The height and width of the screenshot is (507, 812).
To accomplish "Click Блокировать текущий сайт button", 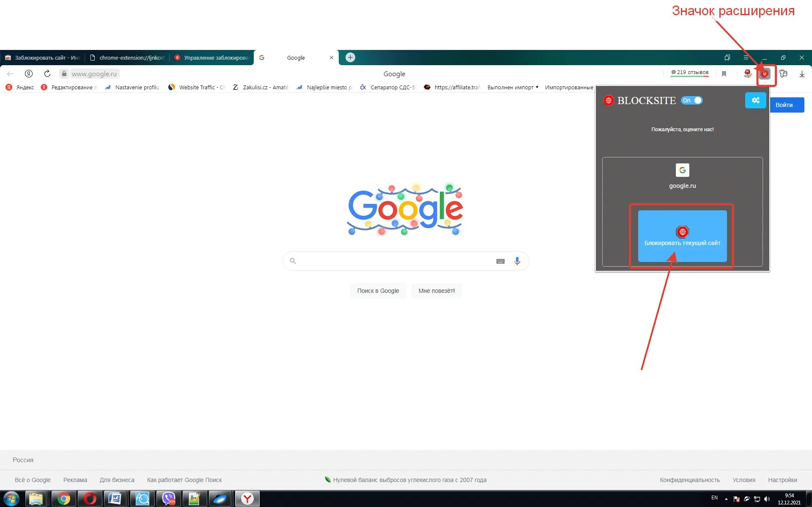I will pos(682,236).
